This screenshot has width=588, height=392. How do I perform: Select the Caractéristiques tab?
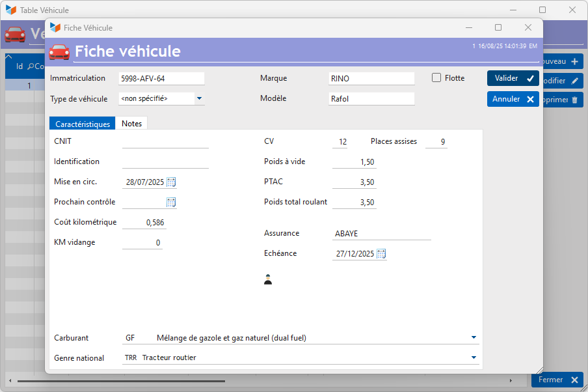click(83, 124)
